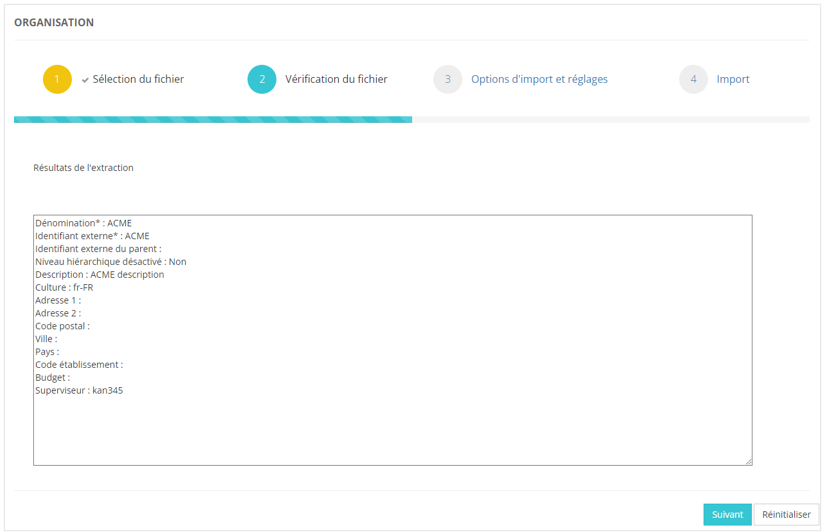Click the grey step 3 circle

tap(447, 79)
